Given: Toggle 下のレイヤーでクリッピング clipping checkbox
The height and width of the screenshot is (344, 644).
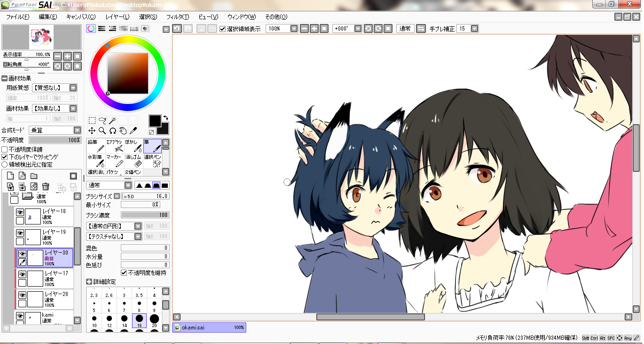Looking at the screenshot, I should [5, 157].
